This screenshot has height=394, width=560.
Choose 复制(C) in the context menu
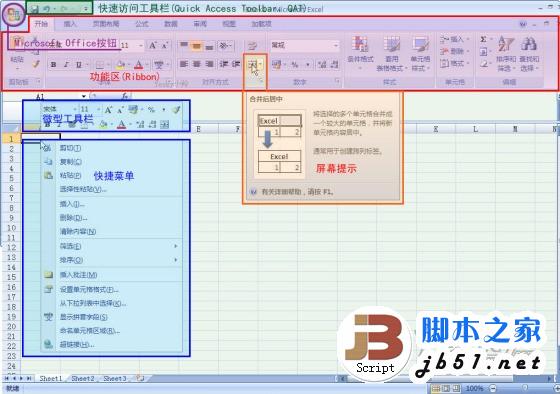click(x=111, y=162)
